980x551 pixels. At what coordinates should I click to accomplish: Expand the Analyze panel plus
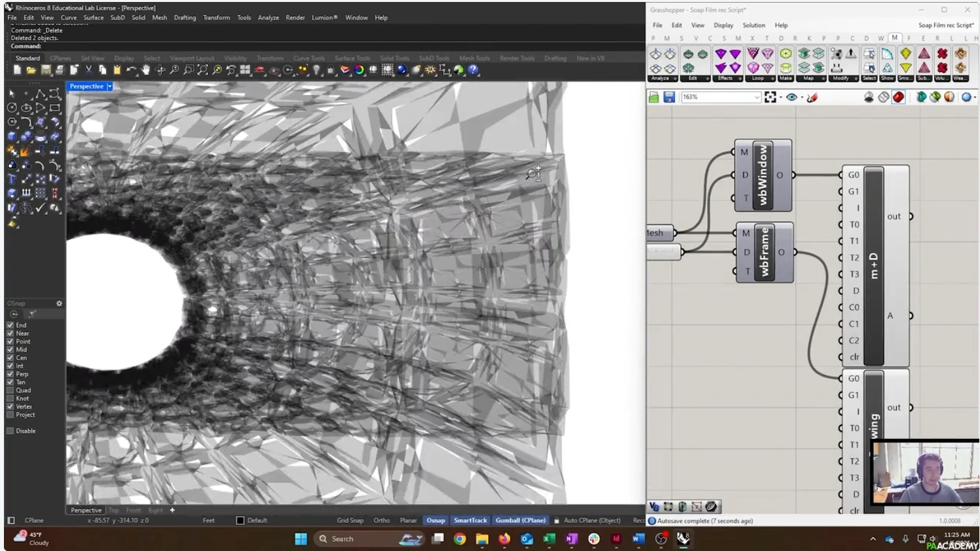(x=676, y=79)
